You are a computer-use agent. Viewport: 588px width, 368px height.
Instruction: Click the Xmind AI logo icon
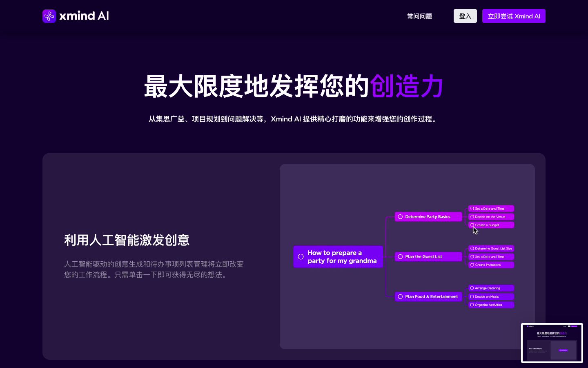tap(49, 16)
